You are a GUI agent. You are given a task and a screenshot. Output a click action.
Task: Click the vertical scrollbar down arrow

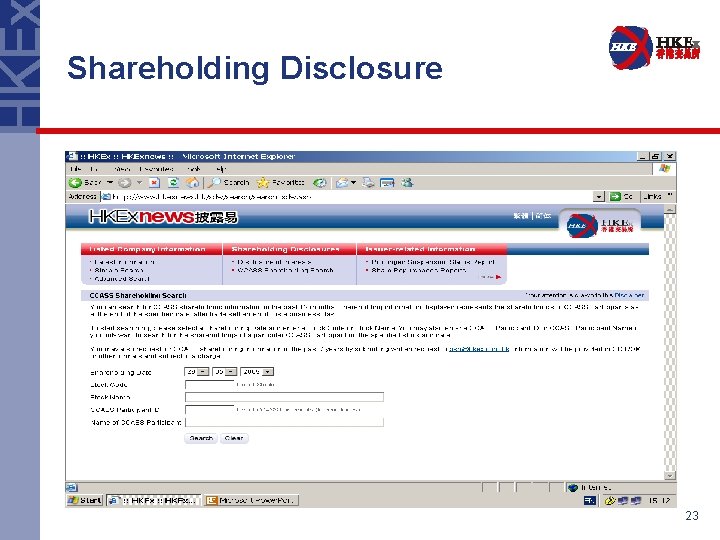click(x=670, y=476)
